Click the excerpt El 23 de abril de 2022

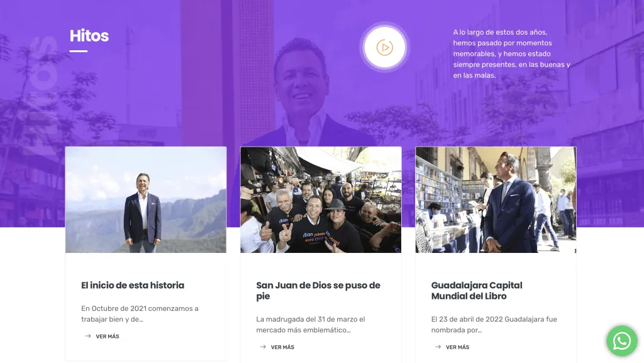(x=494, y=325)
